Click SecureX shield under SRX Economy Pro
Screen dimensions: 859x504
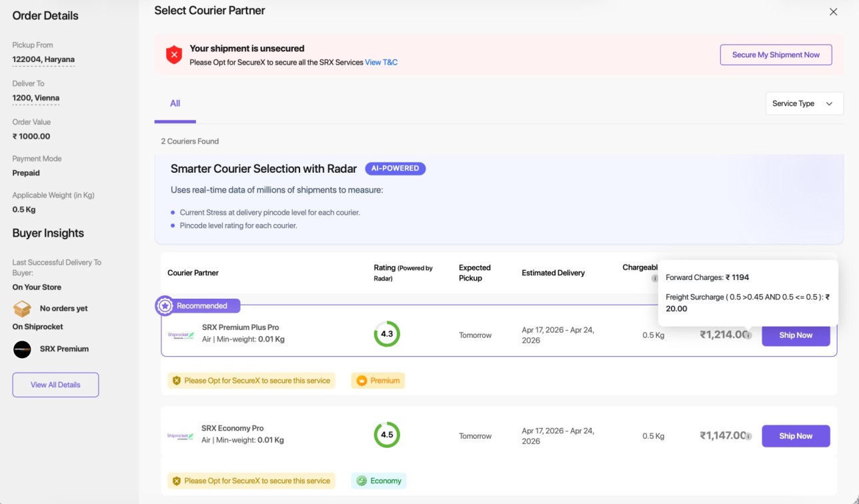176,481
